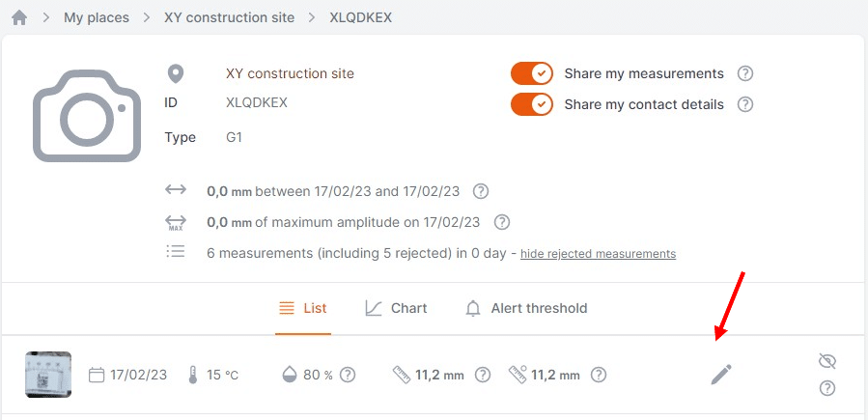This screenshot has width=868, height=420.
Task: Open the Alert threshold tab
Action: [x=526, y=308]
